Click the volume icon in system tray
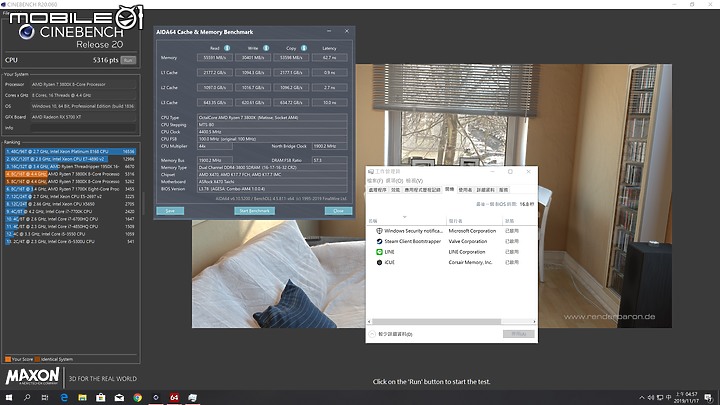The image size is (720, 405). point(650,398)
